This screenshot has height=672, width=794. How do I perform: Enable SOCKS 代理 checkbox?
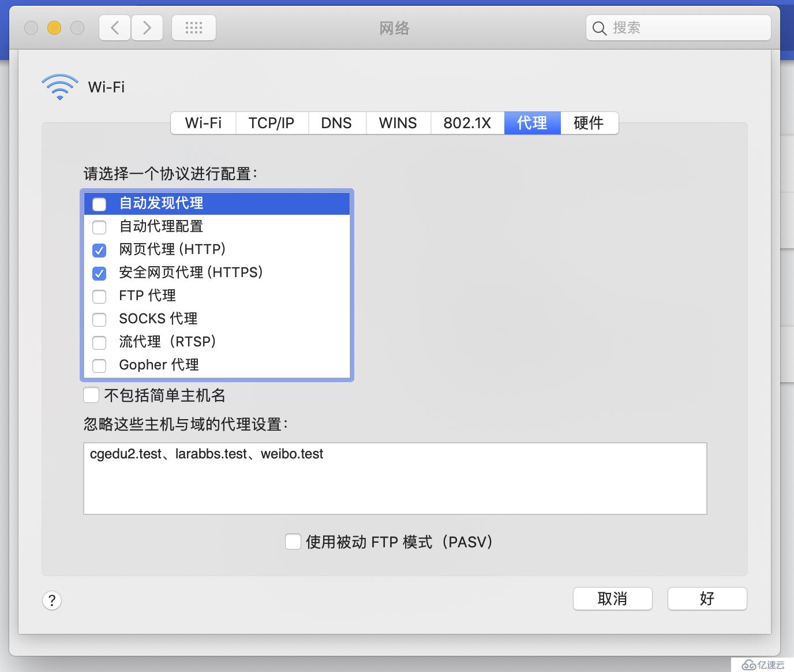pos(99,319)
